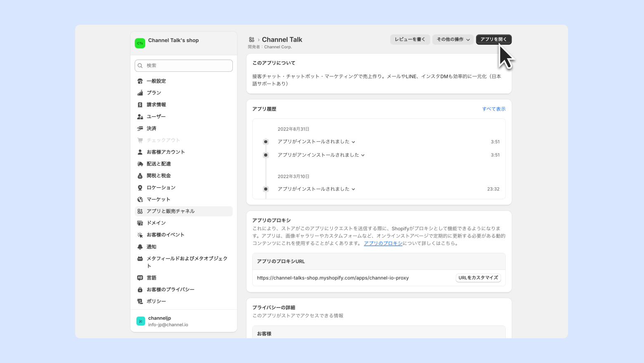Click the plan icon beside プラン
644x363 pixels.
point(140,93)
